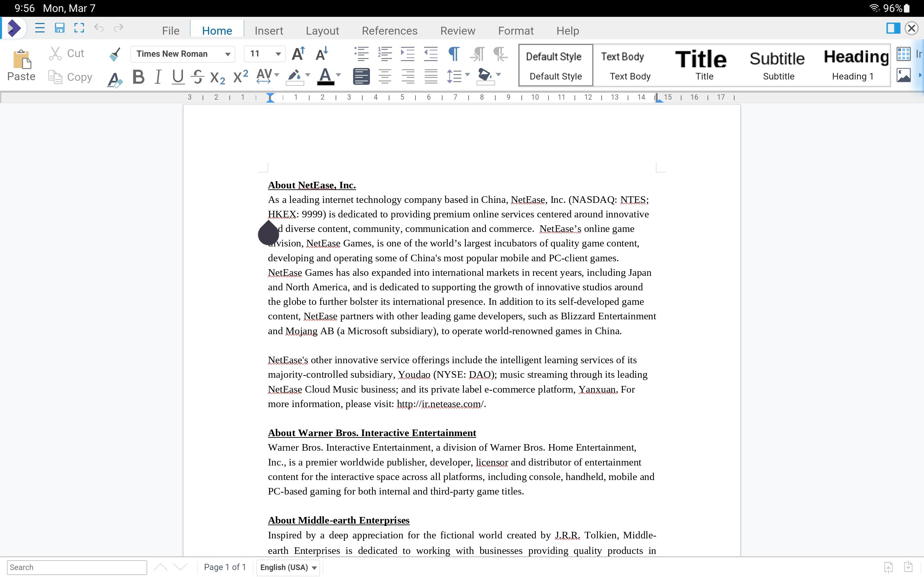Viewport: 924px width, 578px height.
Task: Align text right
Action: (408, 77)
